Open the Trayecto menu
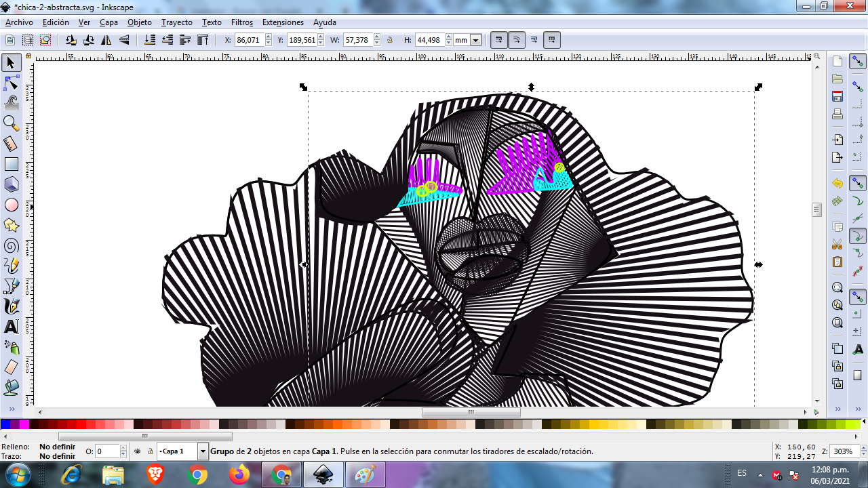The image size is (868, 488). point(177,22)
